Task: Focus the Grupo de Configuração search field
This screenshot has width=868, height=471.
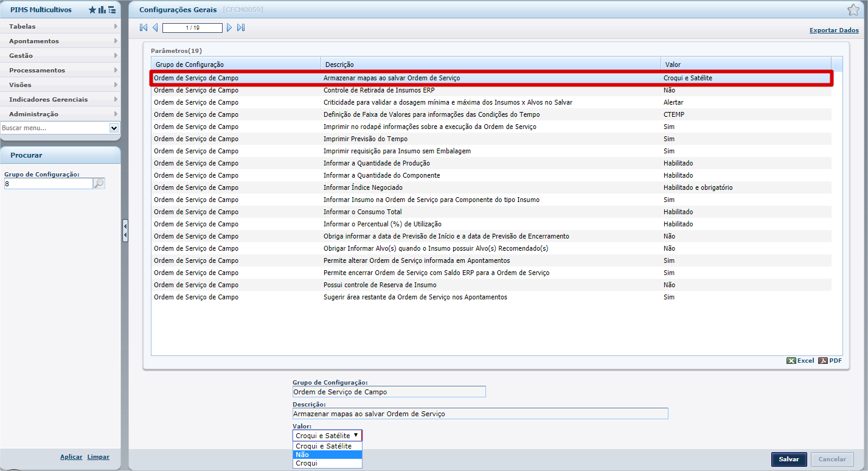Action: pyautogui.click(x=48, y=183)
